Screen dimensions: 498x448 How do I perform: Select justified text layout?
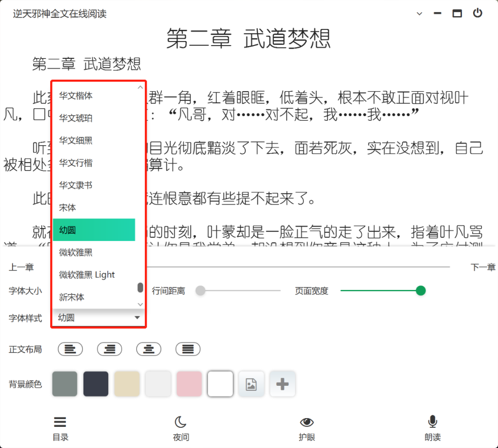click(x=188, y=349)
